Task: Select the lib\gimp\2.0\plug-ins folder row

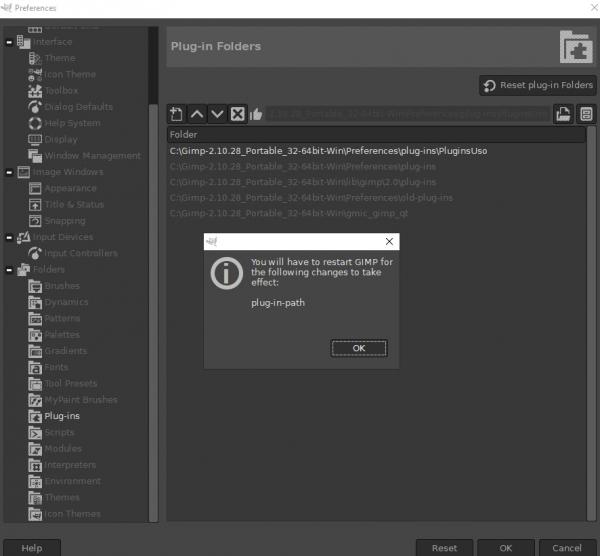Action: coord(376,182)
